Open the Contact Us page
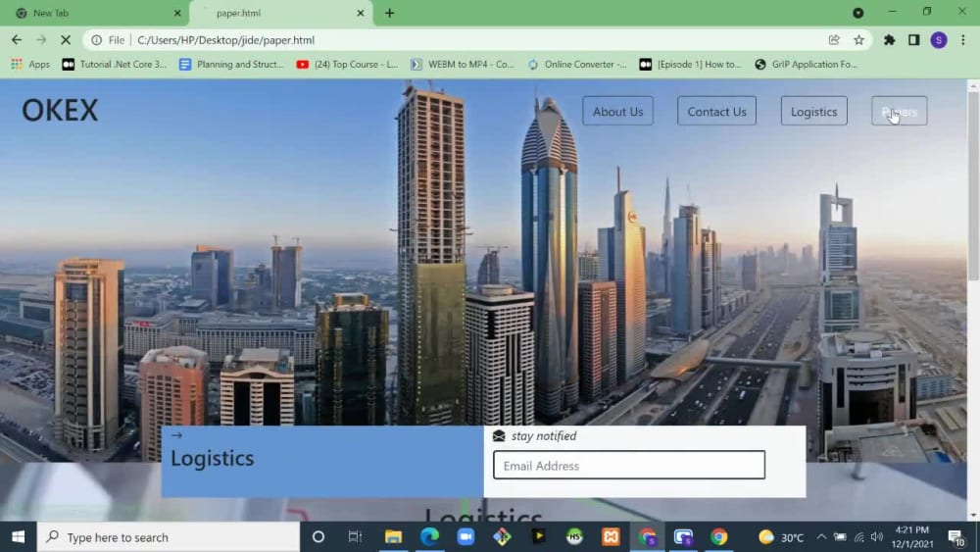This screenshot has height=552, width=980. [x=717, y=111]
